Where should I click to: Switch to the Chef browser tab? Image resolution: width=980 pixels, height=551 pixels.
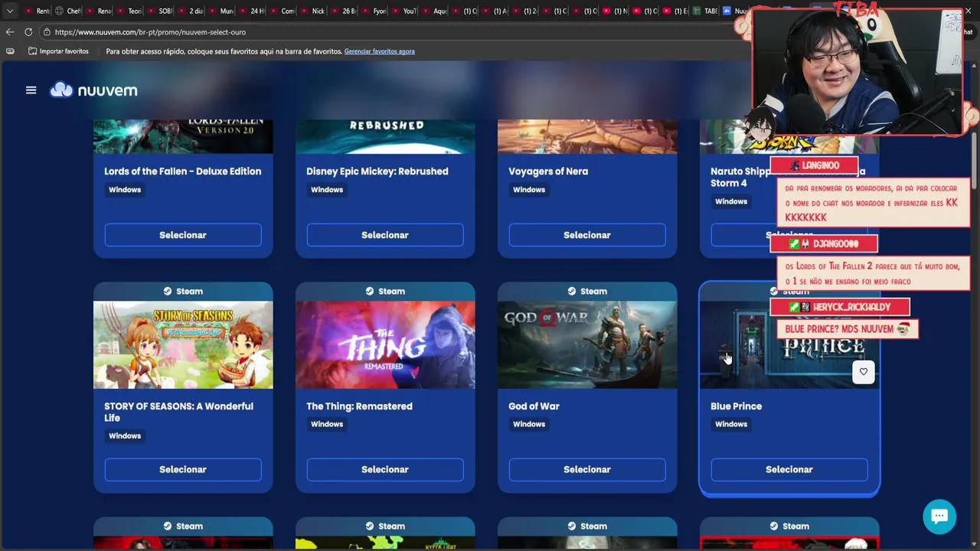[67, 11]
